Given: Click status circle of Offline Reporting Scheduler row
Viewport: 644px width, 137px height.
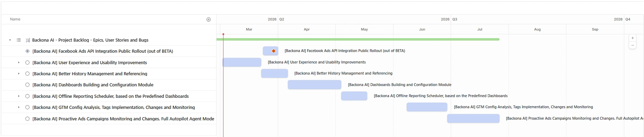Looking at the screenshot, I should (27, 96).
